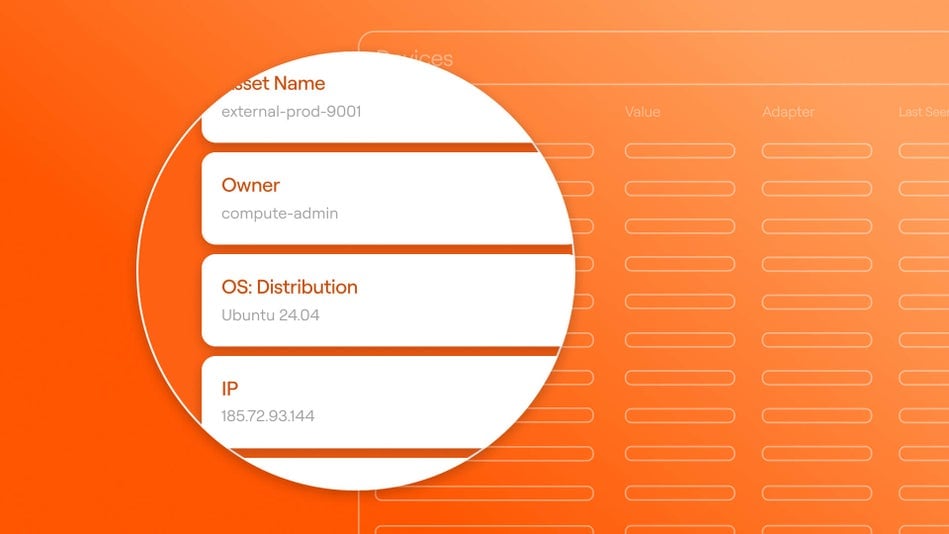This screenshot has width=949, height=534.
Task: Click the OS: Distribution field label
Action: [x=289, y=287]
